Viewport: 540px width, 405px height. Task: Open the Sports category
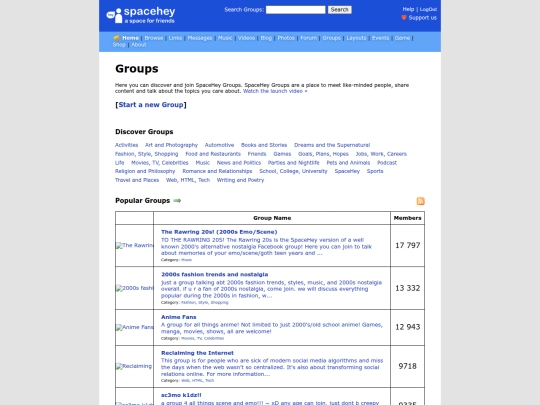coord(375,171)
